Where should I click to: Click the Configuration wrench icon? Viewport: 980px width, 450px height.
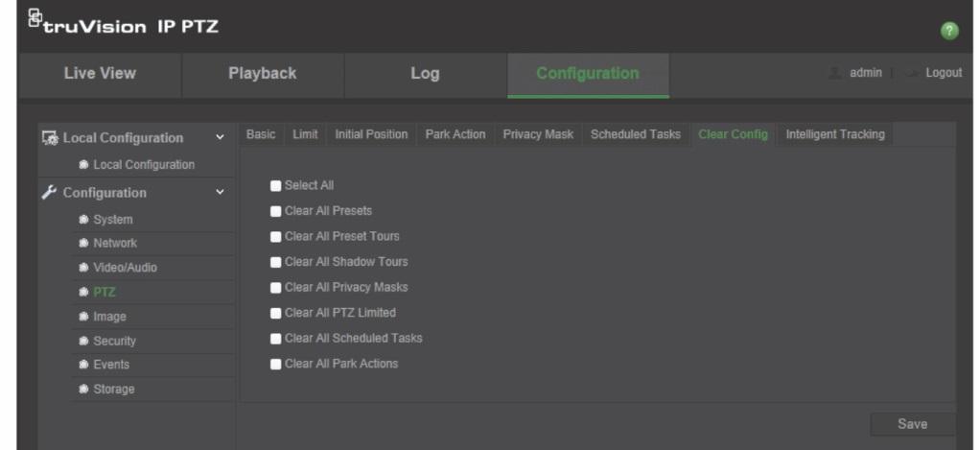tap(49, 193)
